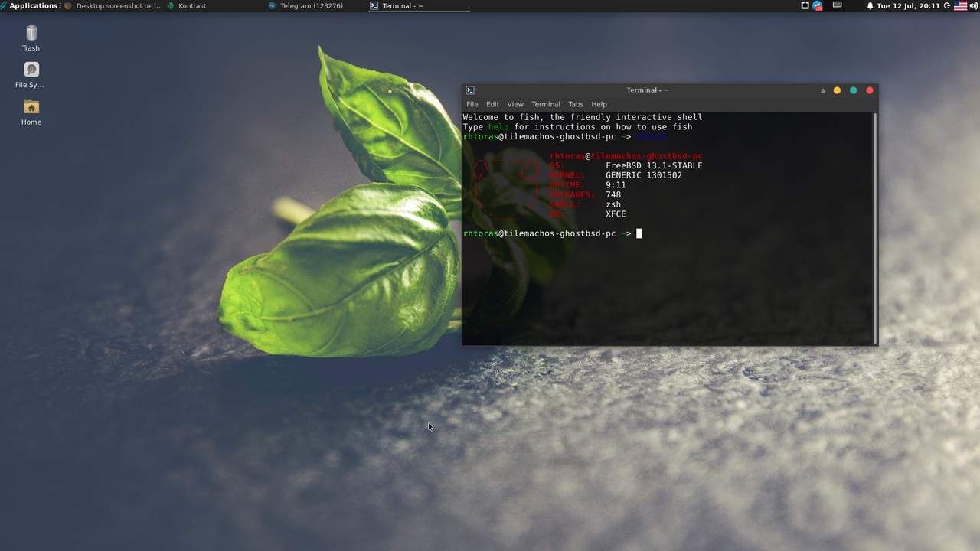Image resolution: width=980 pixels, height=551 pixels.
Task: Click the Terminal window title text
Action: pos(647,90)
